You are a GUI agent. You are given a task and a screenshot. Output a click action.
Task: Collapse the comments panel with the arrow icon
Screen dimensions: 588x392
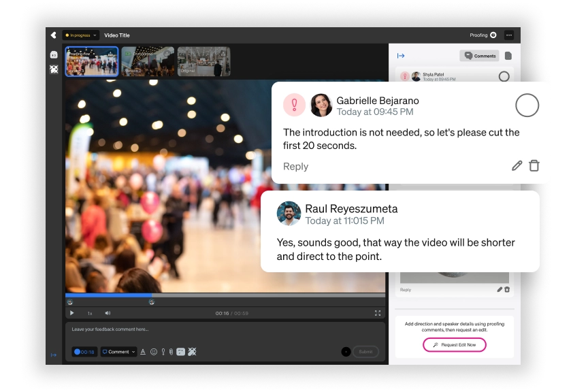tap(401, 56)
